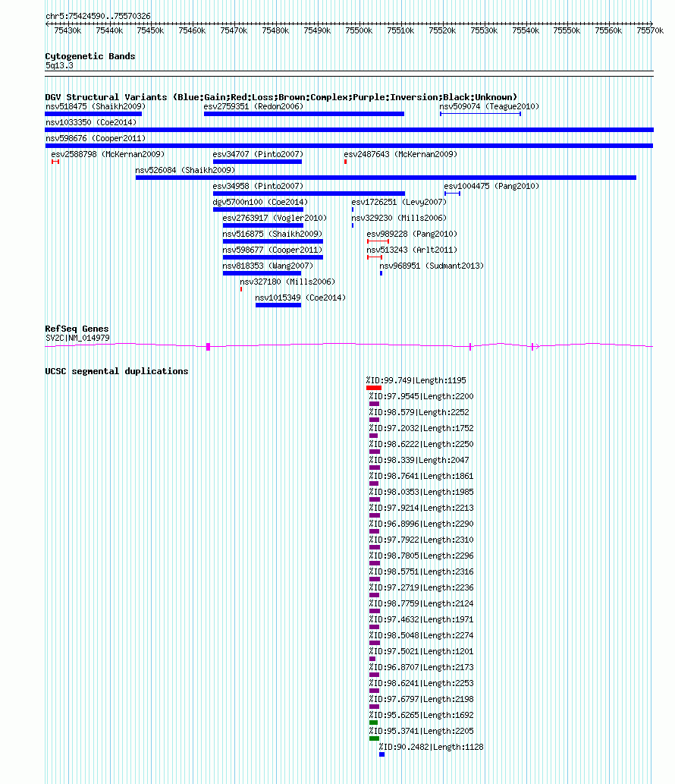The image size is (675, 784).
Task: Click the DGV Structural Variants track title
Action: point(281,97)
